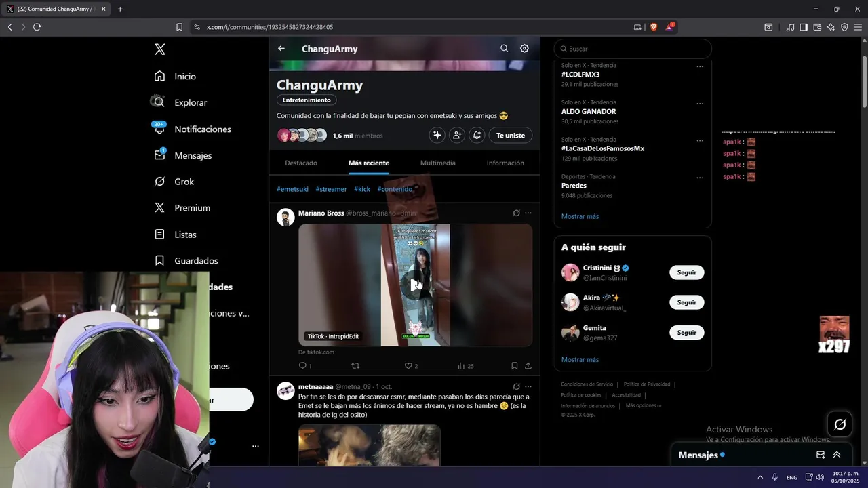Open Notificaciones in the sidebar

pos(193,129)
